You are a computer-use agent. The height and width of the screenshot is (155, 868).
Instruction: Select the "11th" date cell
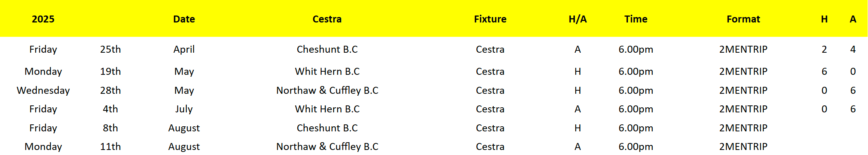coord(111,146)
